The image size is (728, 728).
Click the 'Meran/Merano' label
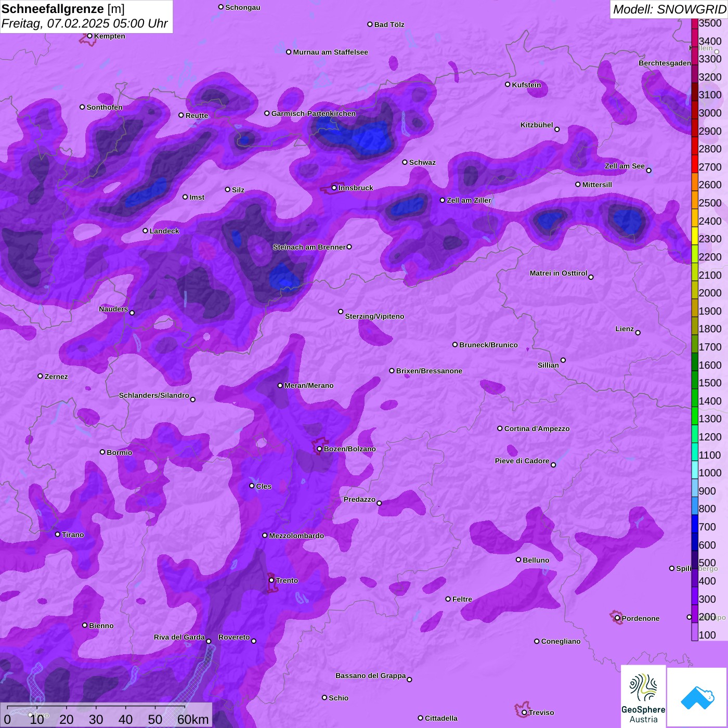point(309,385)
